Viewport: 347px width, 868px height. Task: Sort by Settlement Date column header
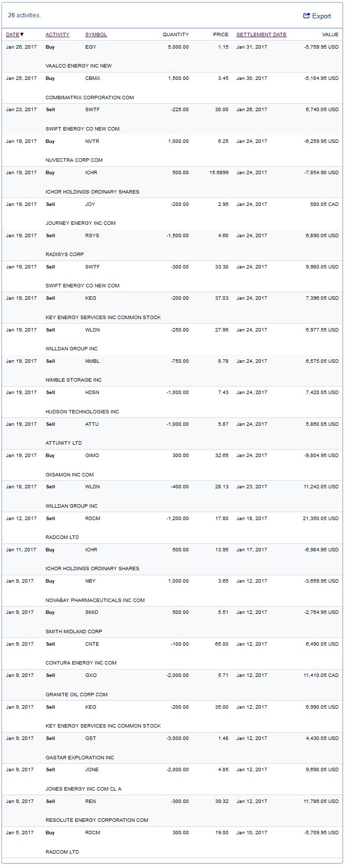261,35
